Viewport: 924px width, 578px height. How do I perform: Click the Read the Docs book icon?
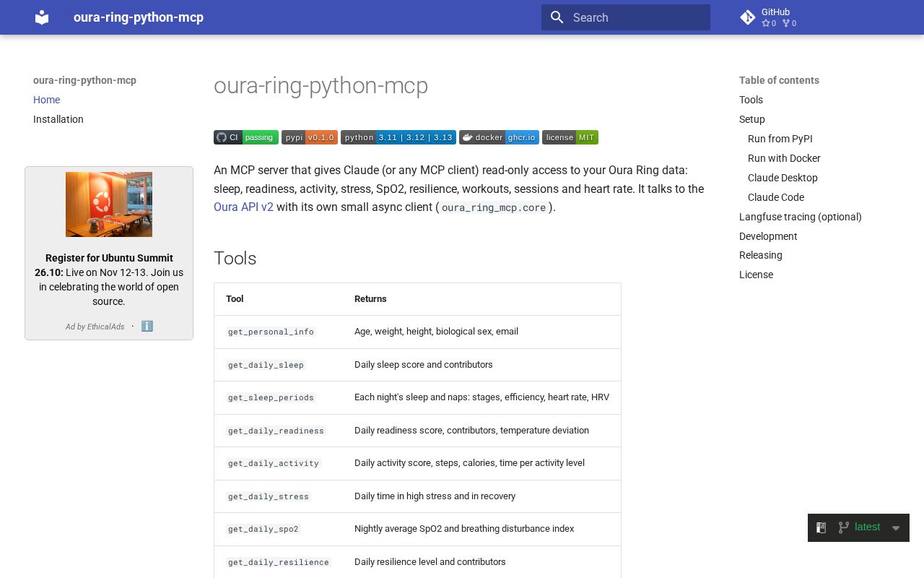coord(821,527)
